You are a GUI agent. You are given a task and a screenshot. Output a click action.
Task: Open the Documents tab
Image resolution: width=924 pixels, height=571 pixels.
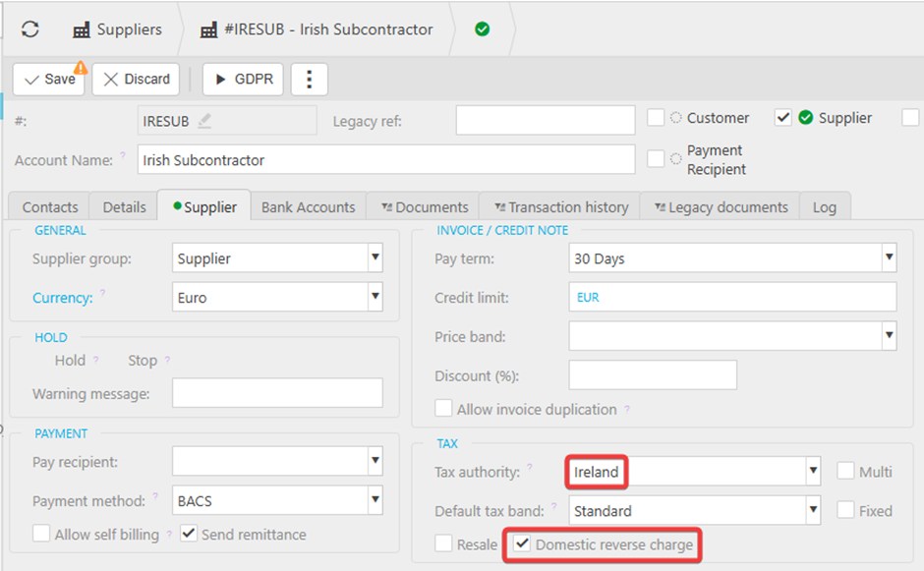click(x=425, y=206)
